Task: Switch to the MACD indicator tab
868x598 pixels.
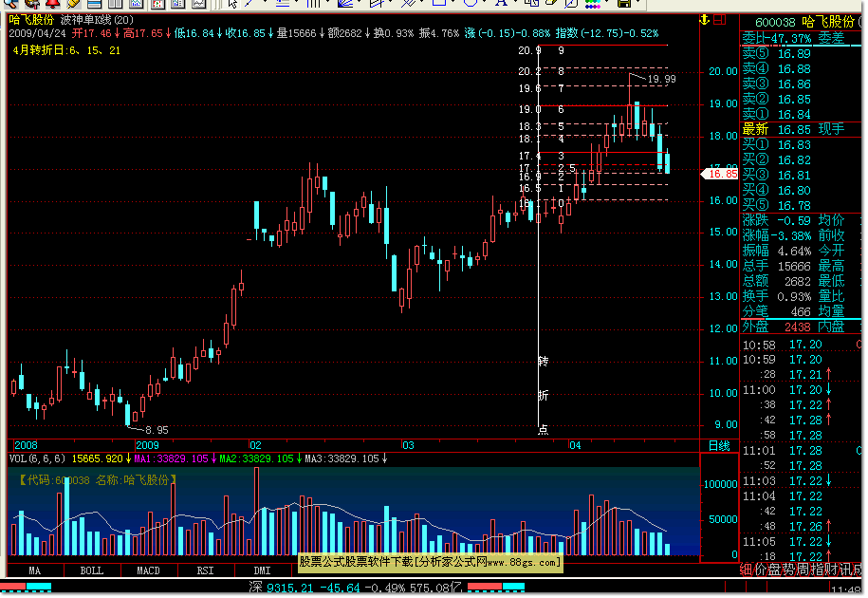Action: [148, 570]
